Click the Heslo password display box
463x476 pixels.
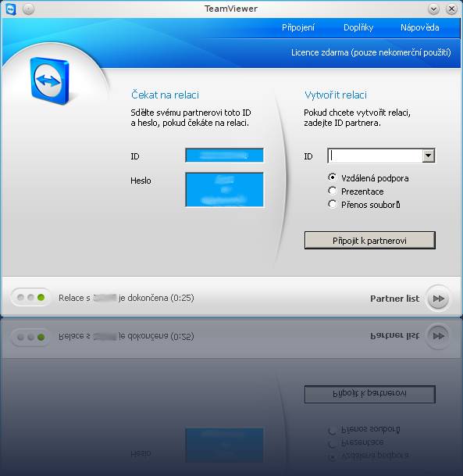click(224, 190)
